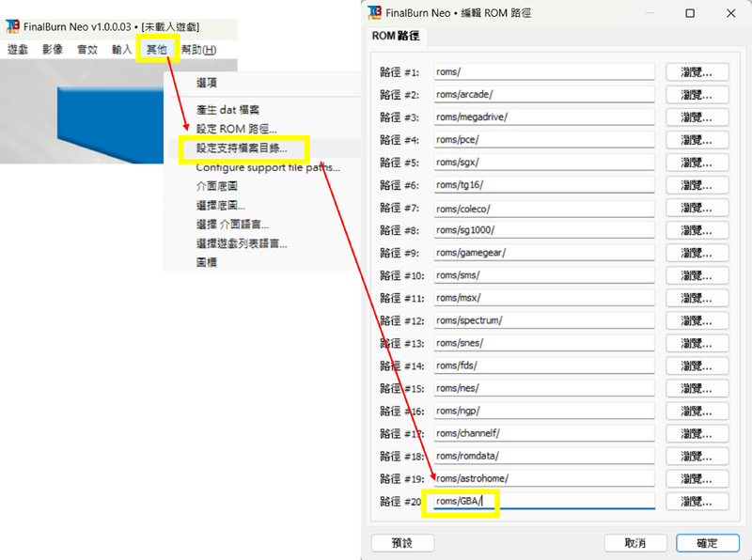The height and width of the screenshot is (560, 752).
Task: Click path #13 field roms/snes/
Action: (544, 343)
